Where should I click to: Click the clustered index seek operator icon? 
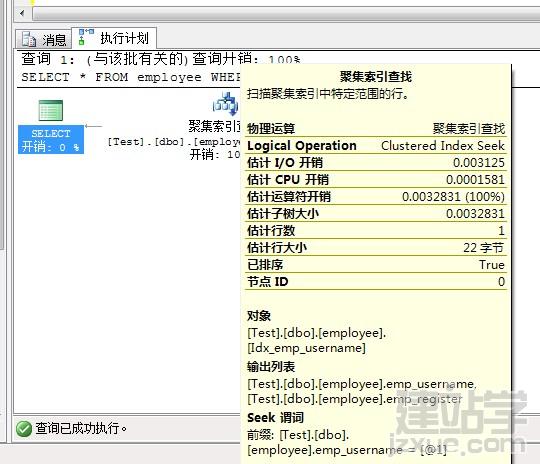pyautogui.click(x=226, y=104)
